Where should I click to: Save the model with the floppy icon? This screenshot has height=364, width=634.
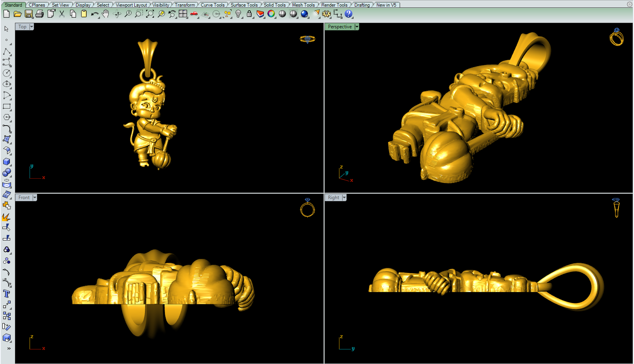tap(29, 14)
